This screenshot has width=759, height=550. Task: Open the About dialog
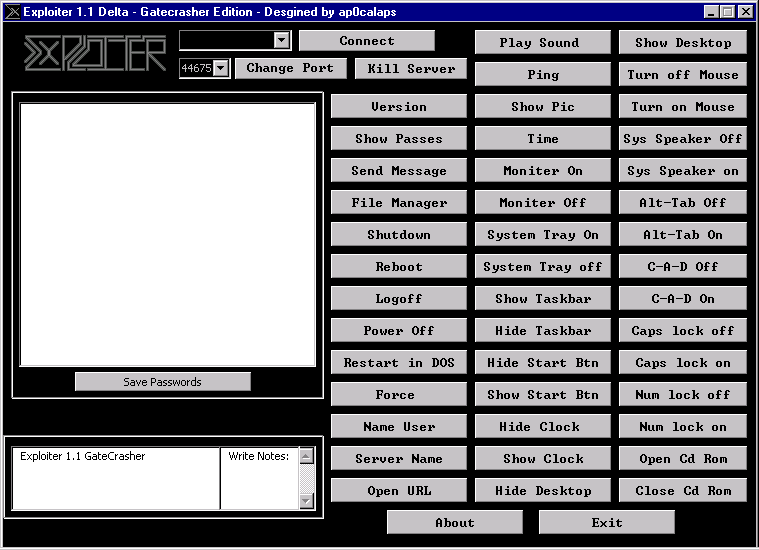454,523
